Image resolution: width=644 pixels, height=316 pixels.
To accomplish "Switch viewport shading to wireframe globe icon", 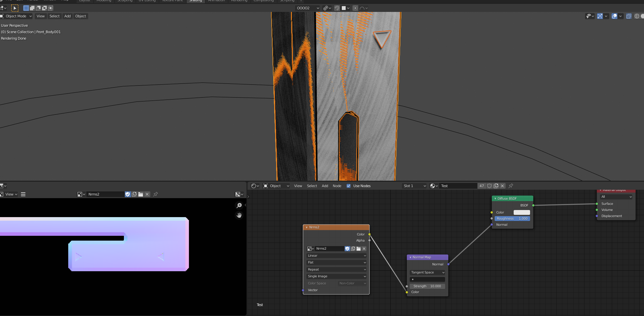I will click(637, 16).
